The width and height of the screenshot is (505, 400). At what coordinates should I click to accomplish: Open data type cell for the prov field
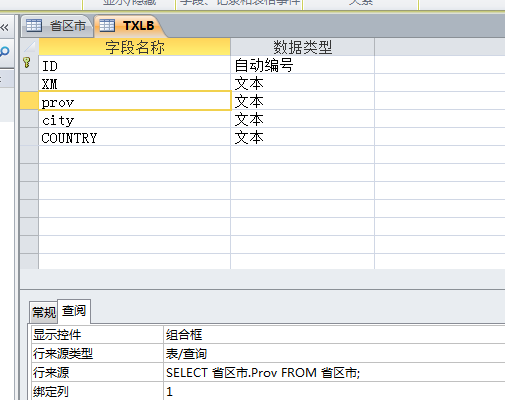click(x=302, y=101)
